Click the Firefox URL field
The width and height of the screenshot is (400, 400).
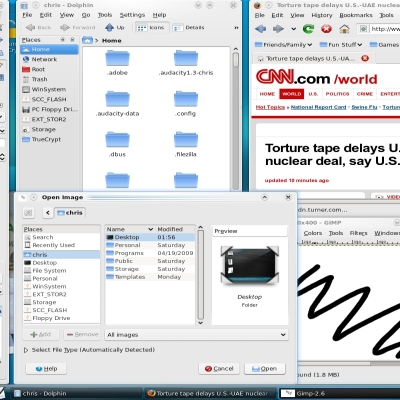click(x=378, y=29)
